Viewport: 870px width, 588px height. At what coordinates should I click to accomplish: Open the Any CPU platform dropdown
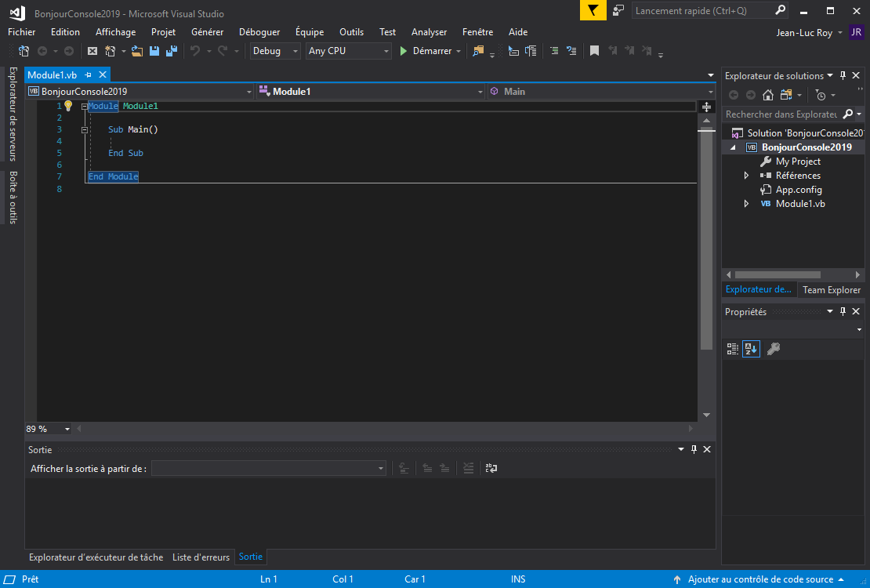coord(349,51)
